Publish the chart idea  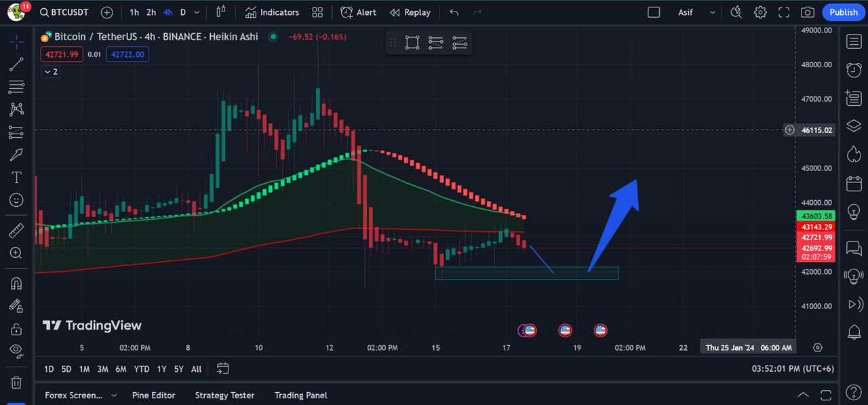point(844,12)
